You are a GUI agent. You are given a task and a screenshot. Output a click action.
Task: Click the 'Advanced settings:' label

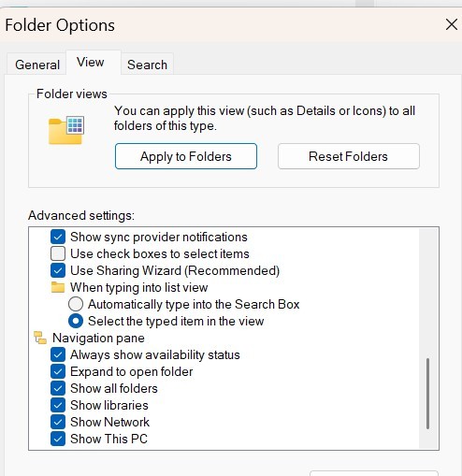point(81,215)
